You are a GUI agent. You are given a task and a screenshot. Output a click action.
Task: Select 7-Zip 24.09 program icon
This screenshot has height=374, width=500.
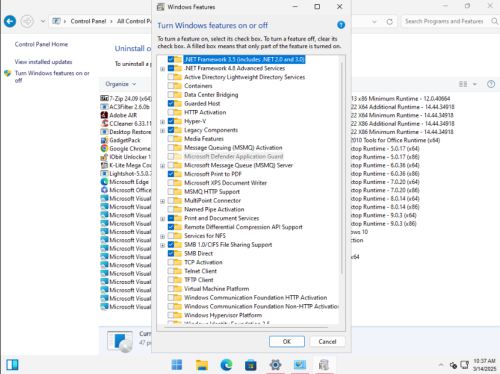point(104,98)
